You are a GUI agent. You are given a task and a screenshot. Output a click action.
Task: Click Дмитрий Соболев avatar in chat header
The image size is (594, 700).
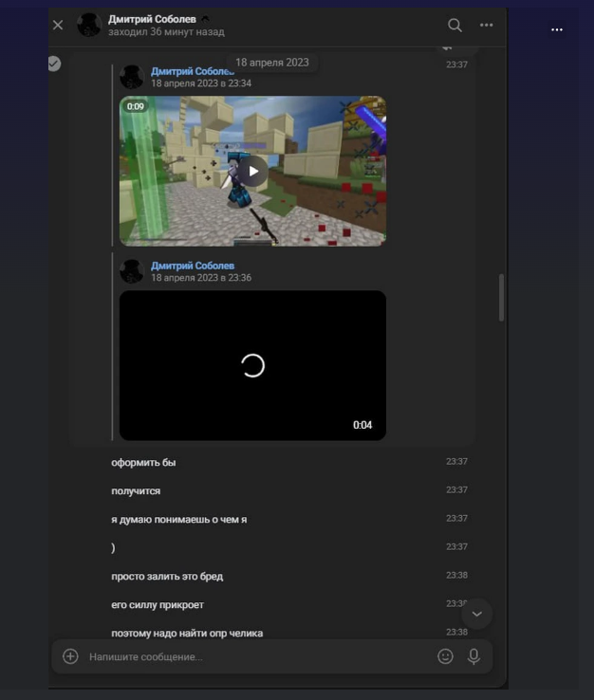tap(89, 25)
